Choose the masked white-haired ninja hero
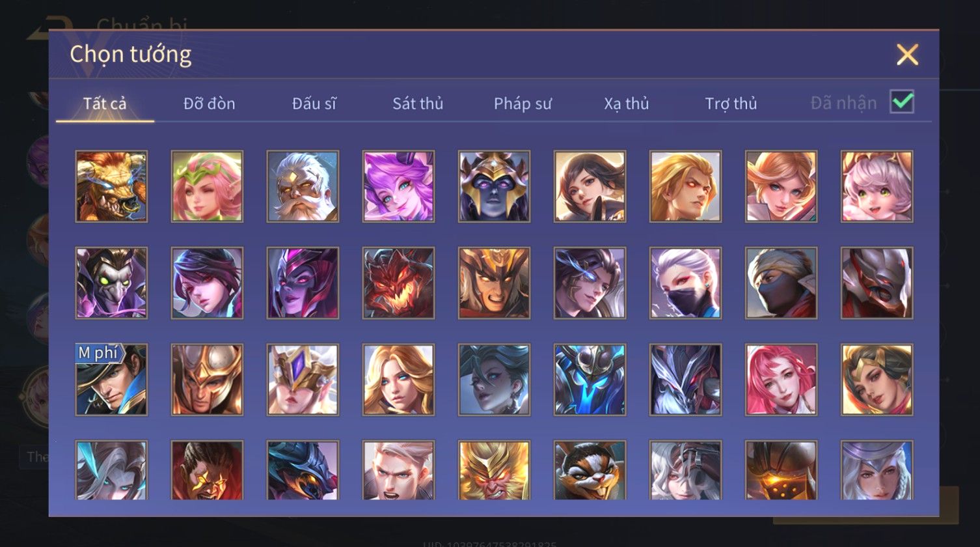980x547 pixels. [685, 283]
